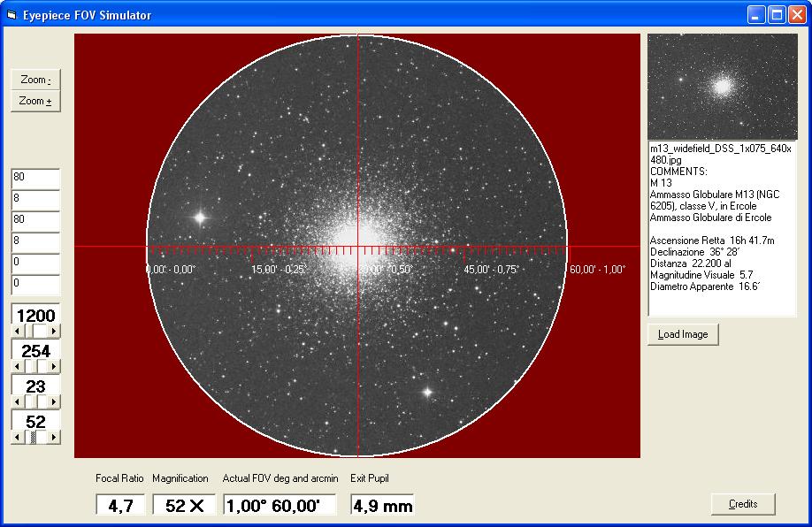Click the 23 value display
This screenshot has width=812, height=527.
click(x=35, y=386)
